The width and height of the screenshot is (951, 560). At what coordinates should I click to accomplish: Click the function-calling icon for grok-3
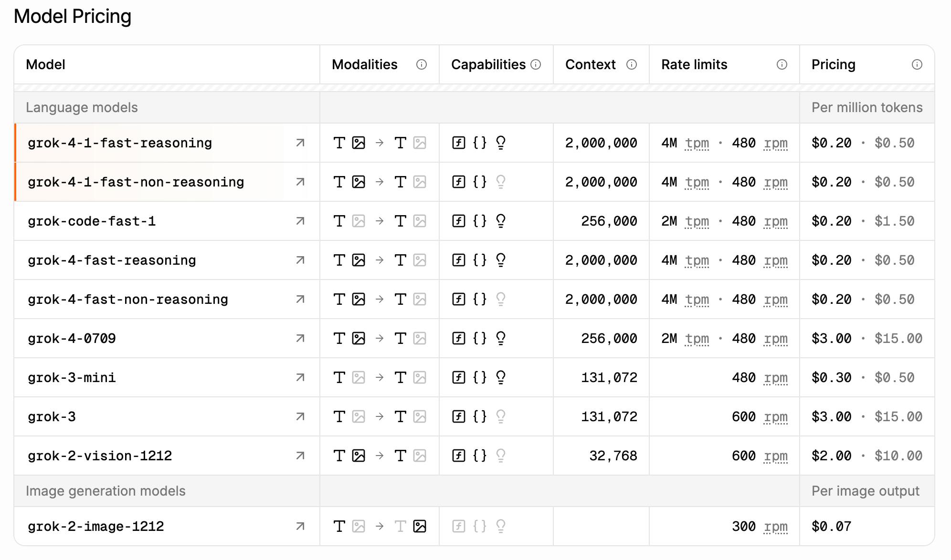pos(458,416)
